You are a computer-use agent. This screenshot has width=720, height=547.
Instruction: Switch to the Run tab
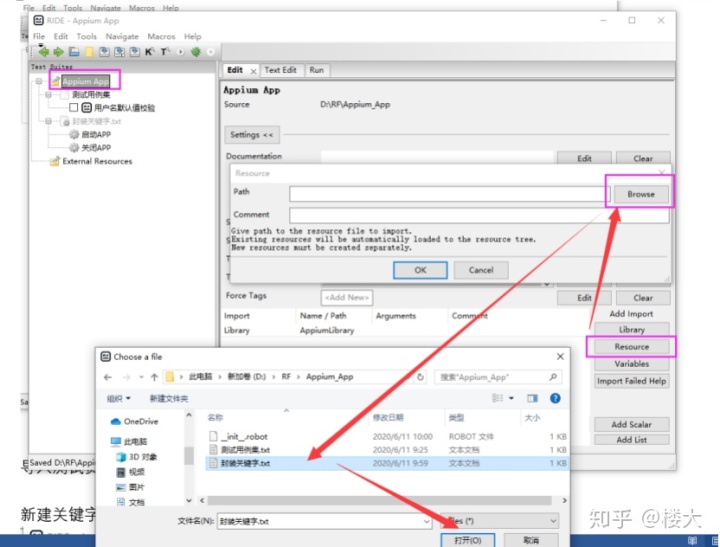point(316,70)
